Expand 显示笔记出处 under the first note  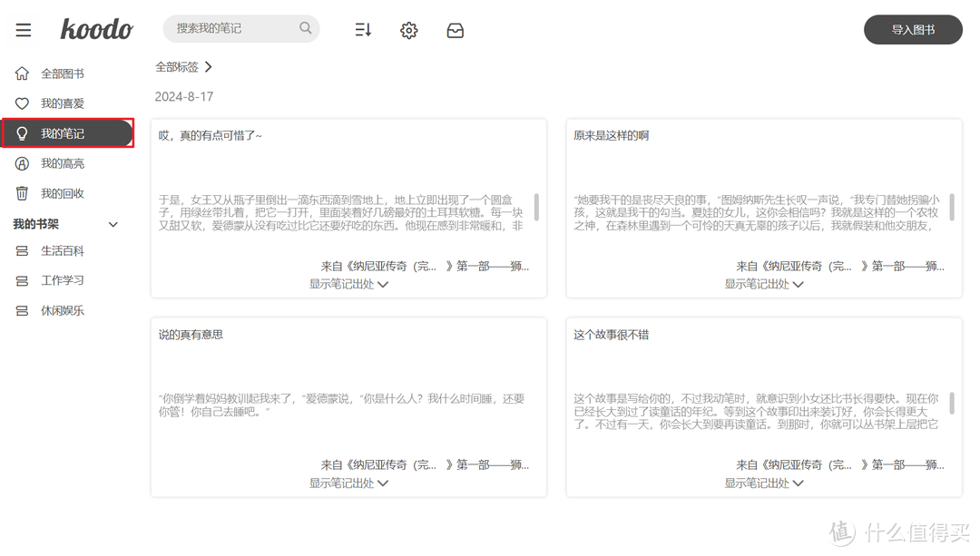coord(348,282)
